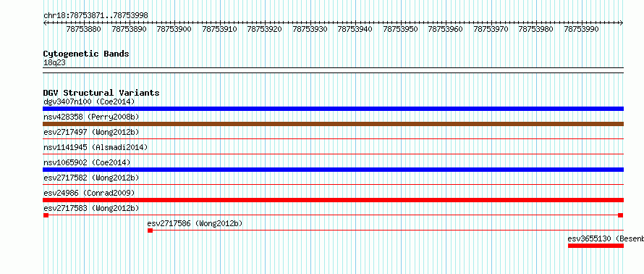Click right red end block of esv2717583
The image size is (644, 274).
pyautogui.click(x=621, y=215)
